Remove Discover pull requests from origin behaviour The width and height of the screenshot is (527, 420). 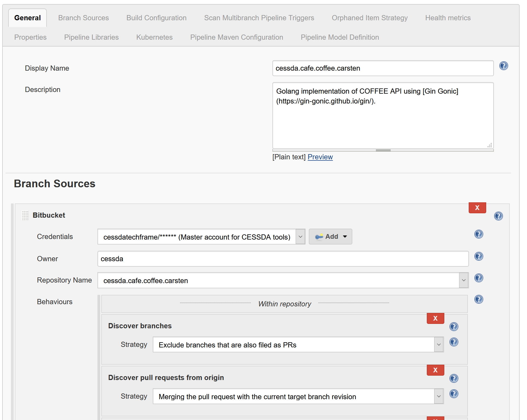435,370
